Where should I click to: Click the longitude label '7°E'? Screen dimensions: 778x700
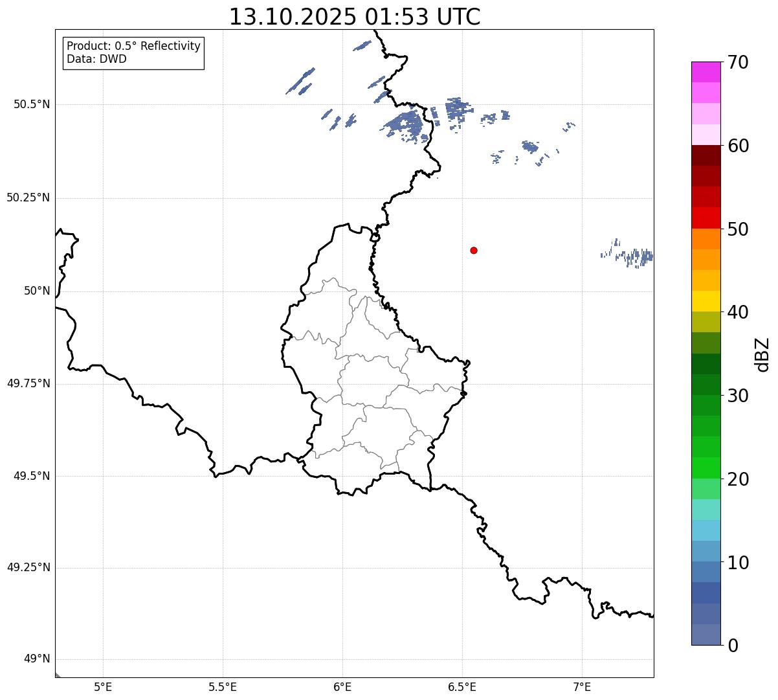[582, 687]
